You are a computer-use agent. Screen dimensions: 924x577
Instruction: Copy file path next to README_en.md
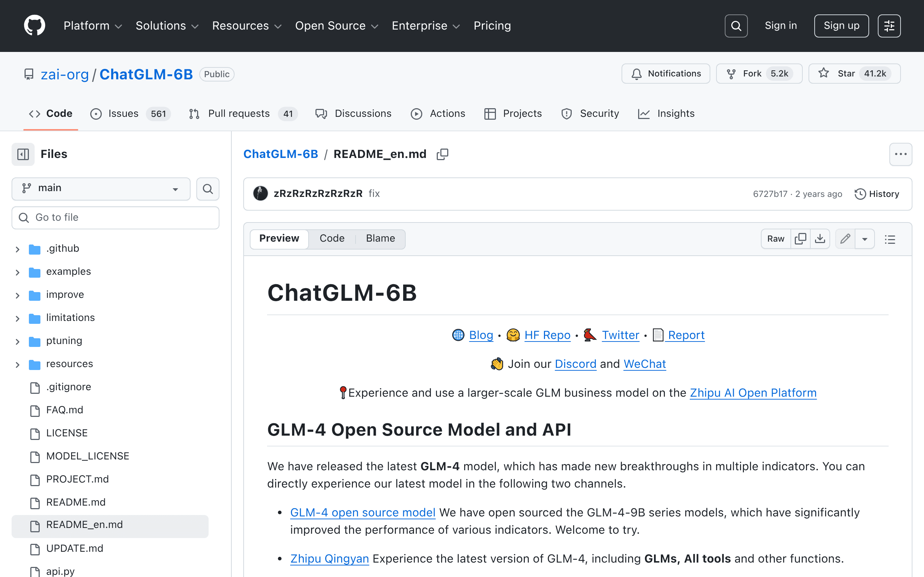442,154
